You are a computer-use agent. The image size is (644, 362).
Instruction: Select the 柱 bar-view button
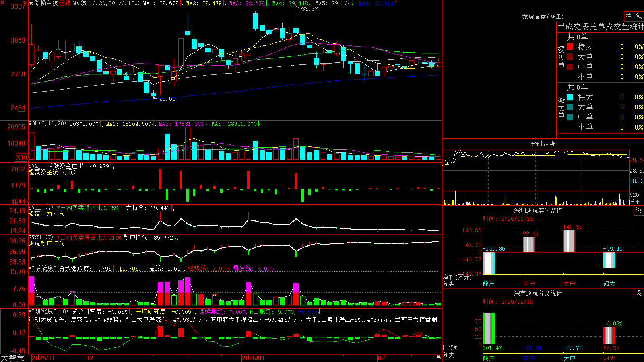pos(629,16)
